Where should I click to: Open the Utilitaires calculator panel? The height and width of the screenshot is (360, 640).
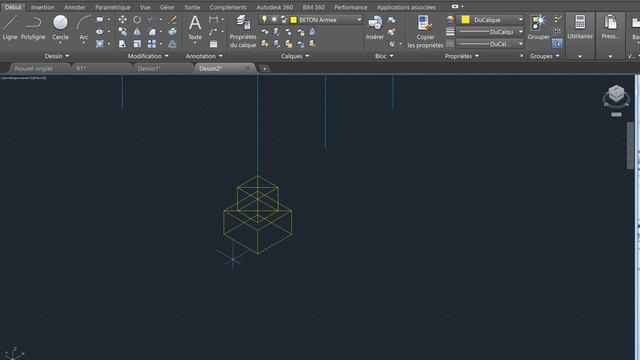[580, 27]
